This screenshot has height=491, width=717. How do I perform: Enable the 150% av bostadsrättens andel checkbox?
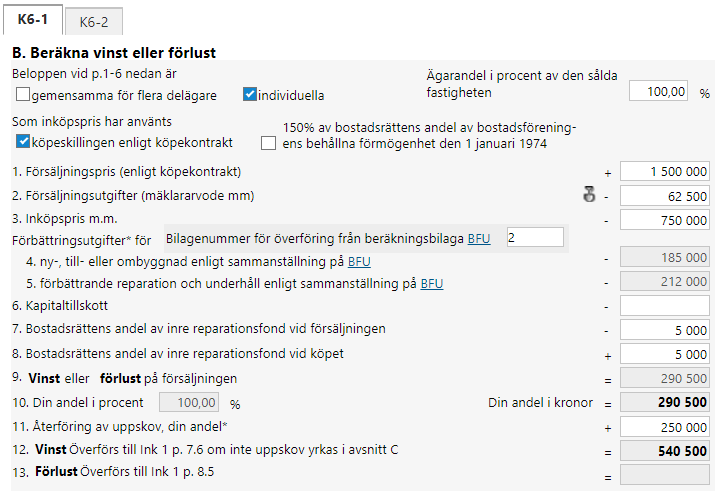click(268, 143)
